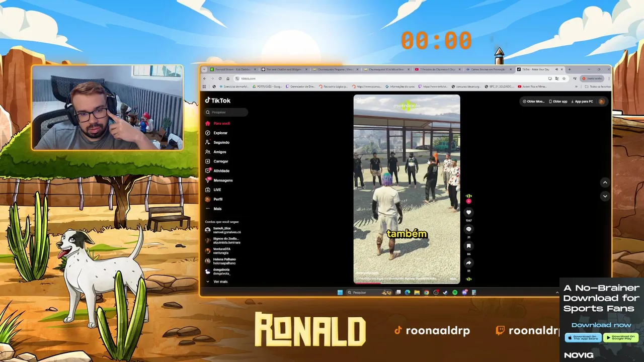Go to next video with down arrow
Screen dimensions: 644x362
coord(605,196)
